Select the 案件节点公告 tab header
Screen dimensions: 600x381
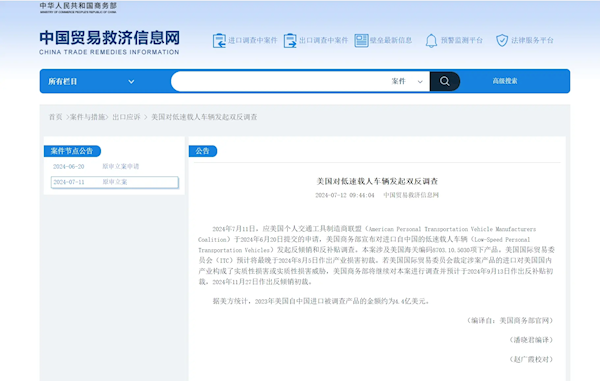[x=72, y=151]
